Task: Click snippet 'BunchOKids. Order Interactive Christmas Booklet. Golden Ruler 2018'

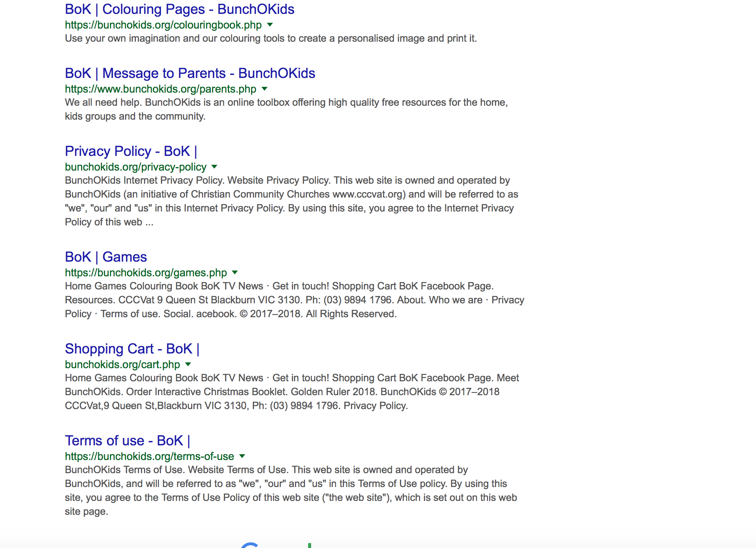Action: pyautogui.click(x=292, y=392)
